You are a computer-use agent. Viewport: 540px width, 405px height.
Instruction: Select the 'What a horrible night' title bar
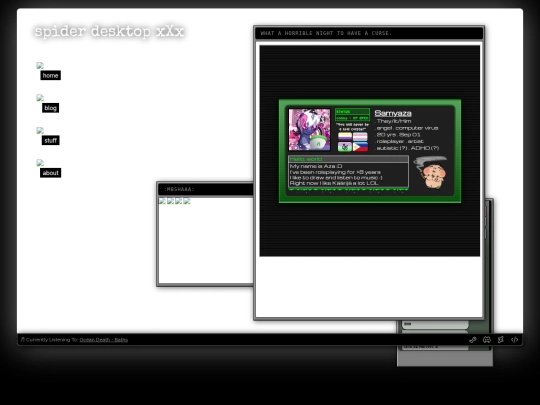[369, 33]
